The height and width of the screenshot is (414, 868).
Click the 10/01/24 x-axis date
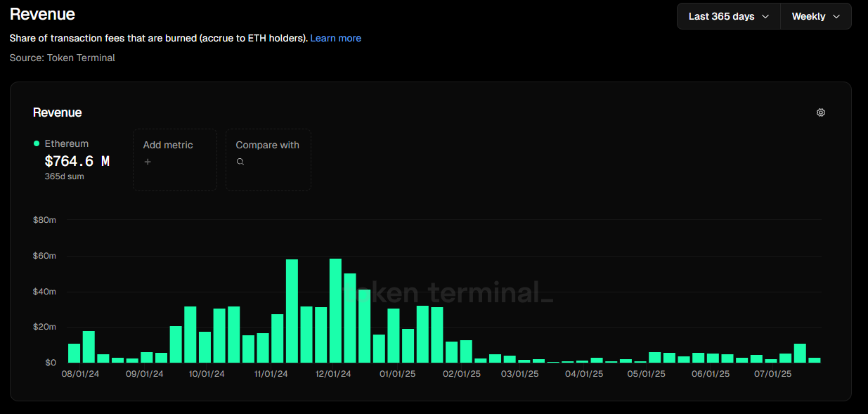coord(207,374)
